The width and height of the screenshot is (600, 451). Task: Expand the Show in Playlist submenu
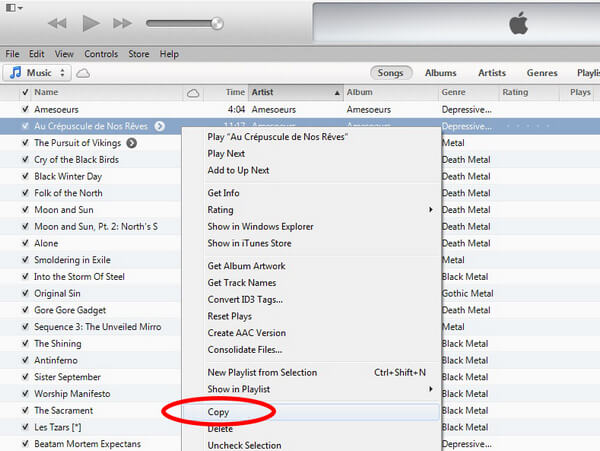click(311, 389)
